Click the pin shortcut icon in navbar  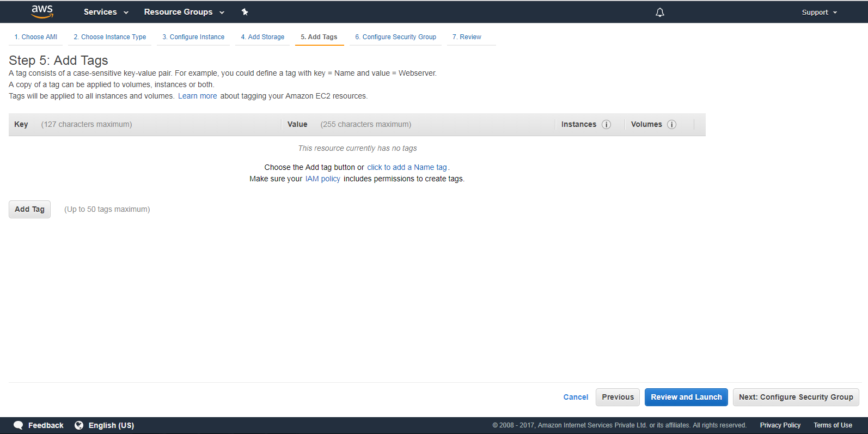point(245,12)
